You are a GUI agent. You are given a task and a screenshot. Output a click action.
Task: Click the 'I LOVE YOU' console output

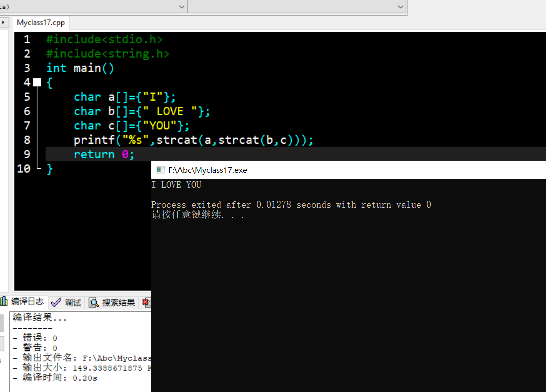(x=176, y=185)
